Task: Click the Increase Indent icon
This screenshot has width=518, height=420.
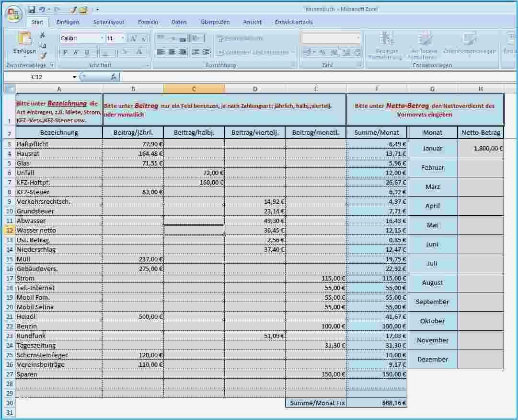Action: click(x=206, y=52)
